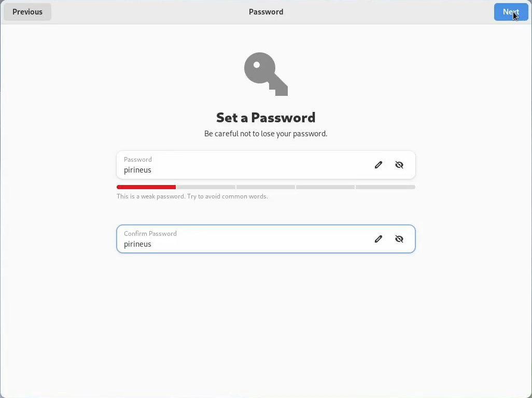Click the last strength bar segment

tap(385, 187)
